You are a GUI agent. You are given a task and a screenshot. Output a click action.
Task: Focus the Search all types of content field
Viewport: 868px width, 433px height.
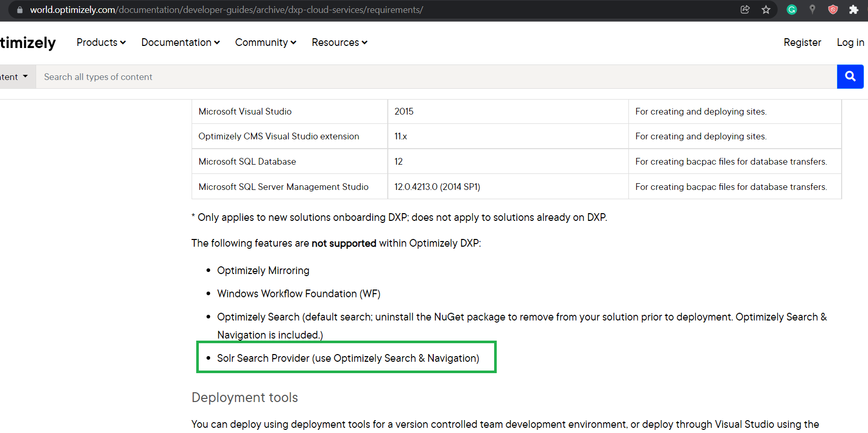coord(436,76)
